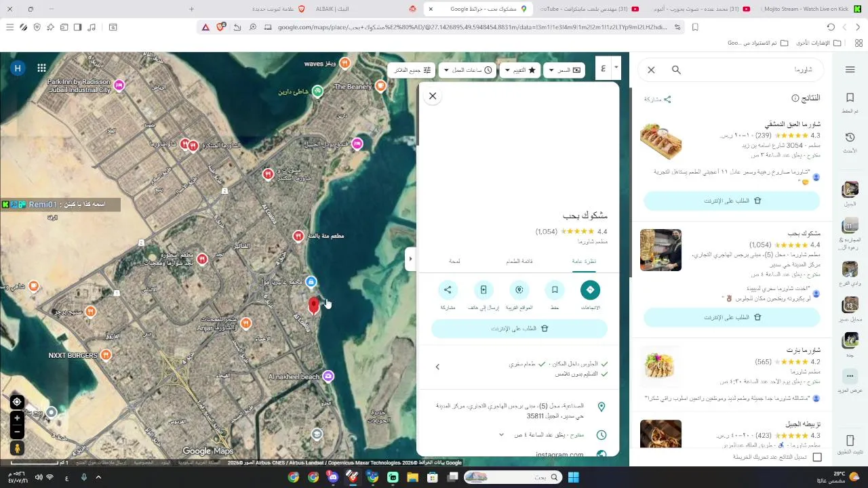The width and height of the screenshot is (868, 488).
Task: Open the language input ع dropdown arrow
Action: [x=616, y=68]
